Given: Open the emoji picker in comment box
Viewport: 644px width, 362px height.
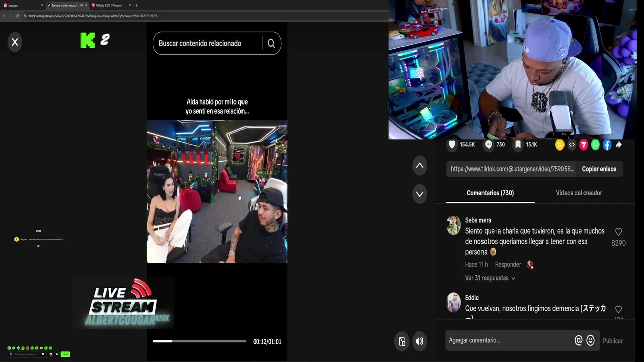Looking at the screenshot, I should pos(591,341).
